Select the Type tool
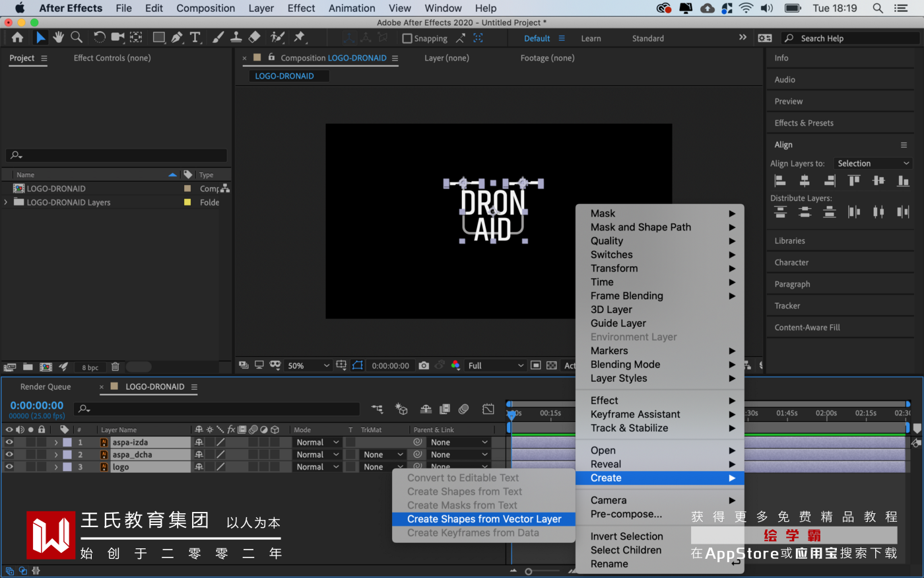 coord(195,37)
